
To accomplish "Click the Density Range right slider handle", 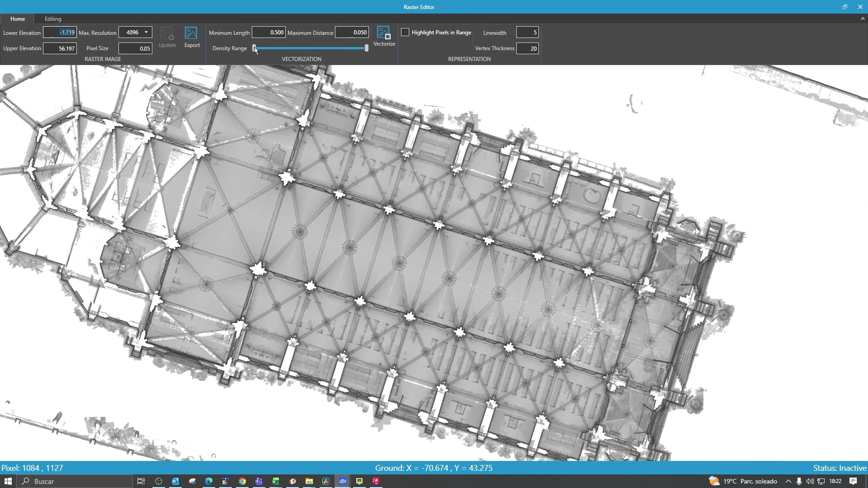I will click(x=366, y=48).
